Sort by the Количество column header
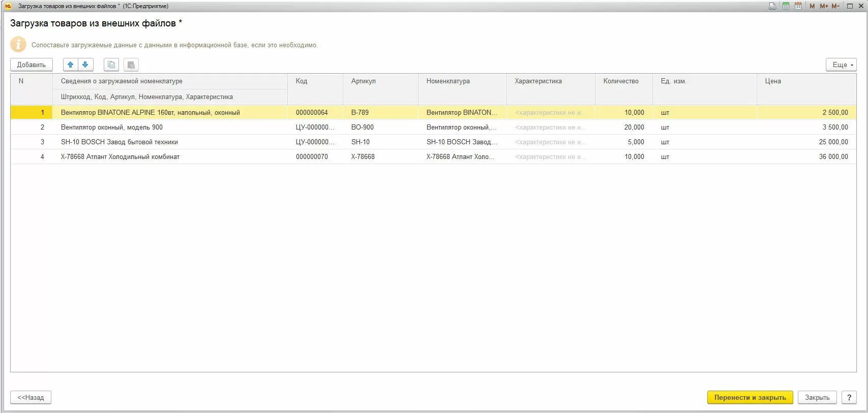868x413 pixels. tap(620, 81)
